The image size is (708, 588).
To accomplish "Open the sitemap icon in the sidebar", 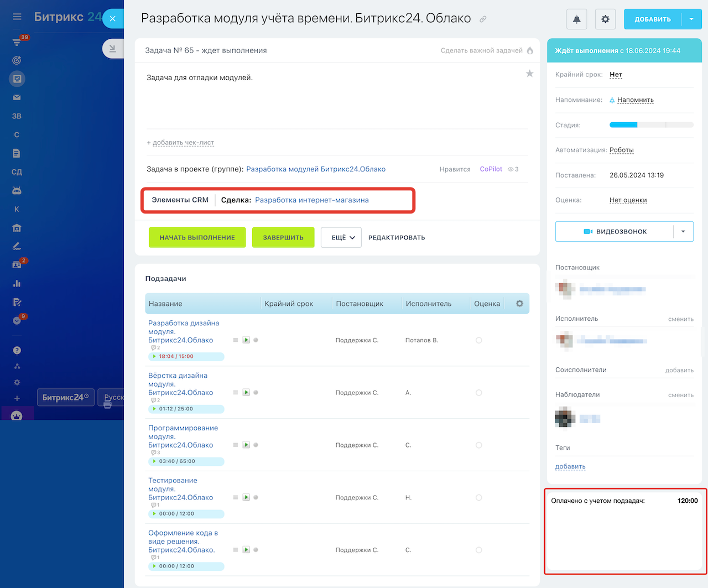I will (x=17, y=366).
